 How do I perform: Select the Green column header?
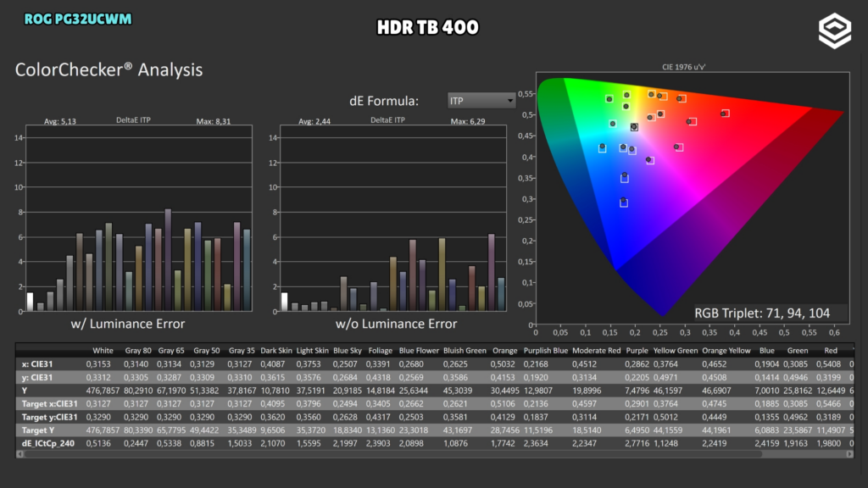click(x=798, y=351)
